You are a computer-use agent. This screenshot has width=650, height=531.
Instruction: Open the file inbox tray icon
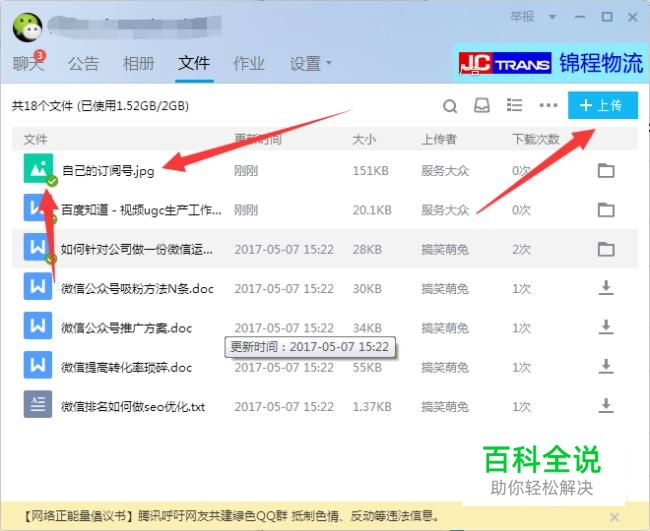(x=482, y=106)
